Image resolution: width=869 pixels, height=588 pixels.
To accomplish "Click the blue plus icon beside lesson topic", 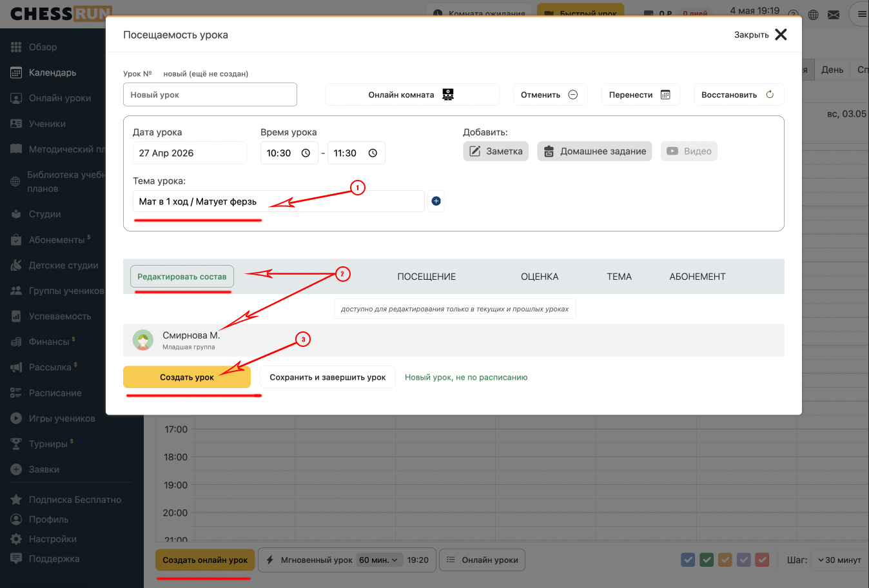I will point(436,201).
